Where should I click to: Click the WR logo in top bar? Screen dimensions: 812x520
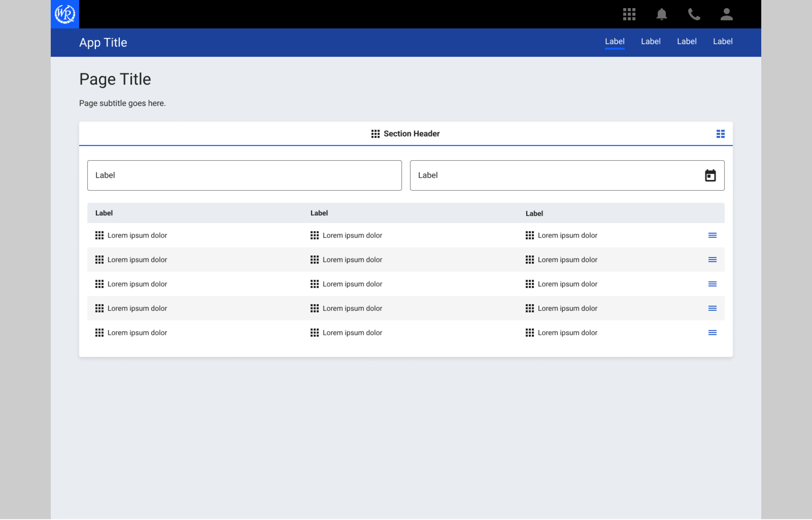pos(65,14)
